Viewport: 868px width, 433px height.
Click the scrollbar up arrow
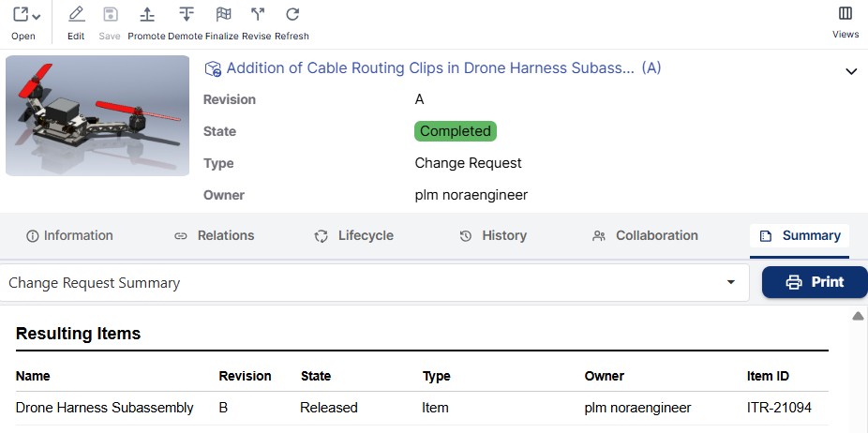tap(858, 317)
